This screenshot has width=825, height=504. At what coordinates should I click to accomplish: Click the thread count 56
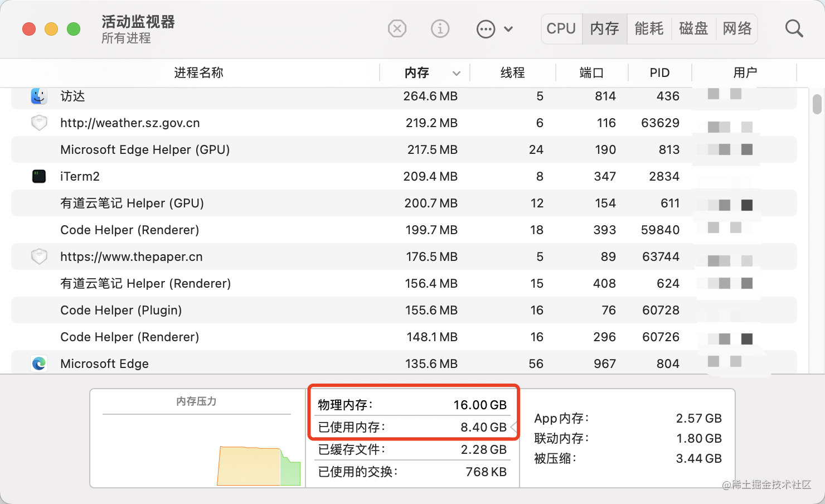(x=536, y=364)
